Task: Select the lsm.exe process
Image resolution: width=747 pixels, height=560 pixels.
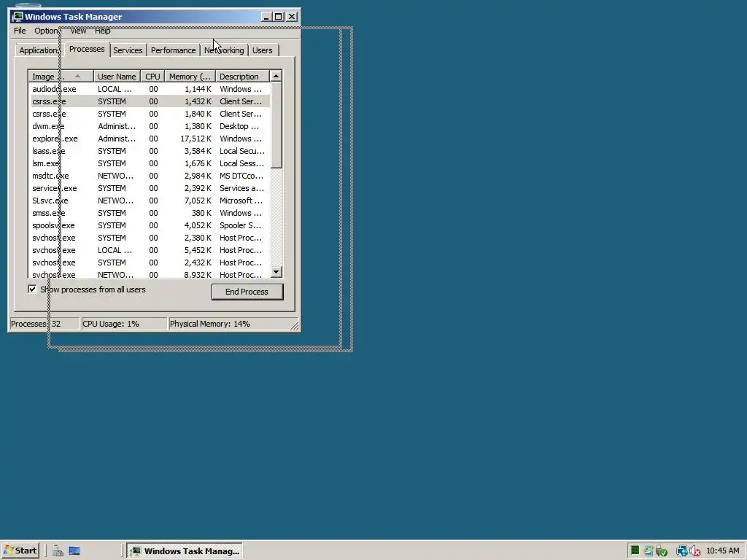Action: tap(149, 163)
